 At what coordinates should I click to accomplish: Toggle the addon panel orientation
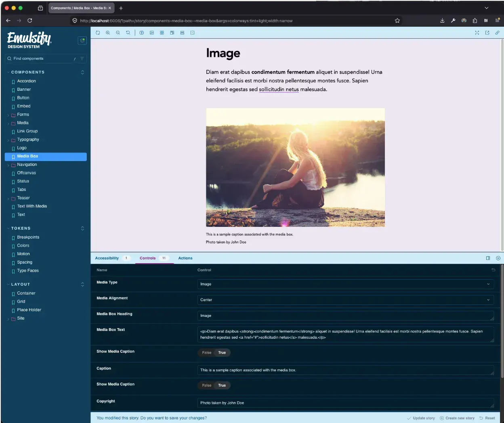488,258
